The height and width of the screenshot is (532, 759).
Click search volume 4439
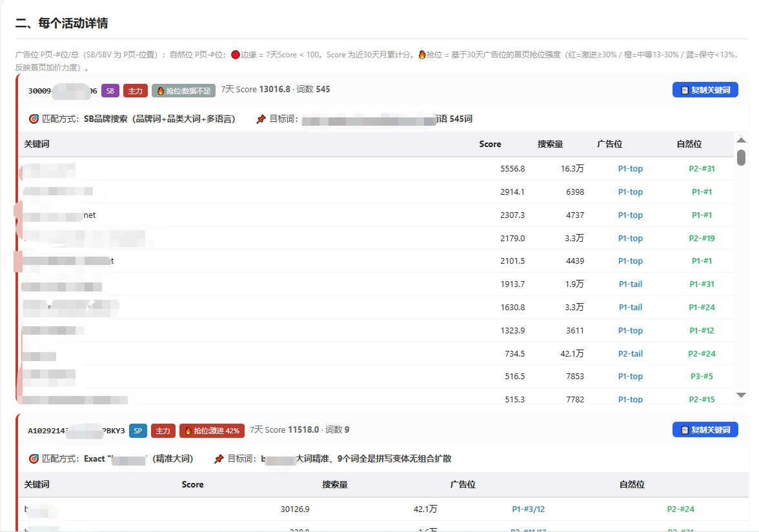point(575,261)
